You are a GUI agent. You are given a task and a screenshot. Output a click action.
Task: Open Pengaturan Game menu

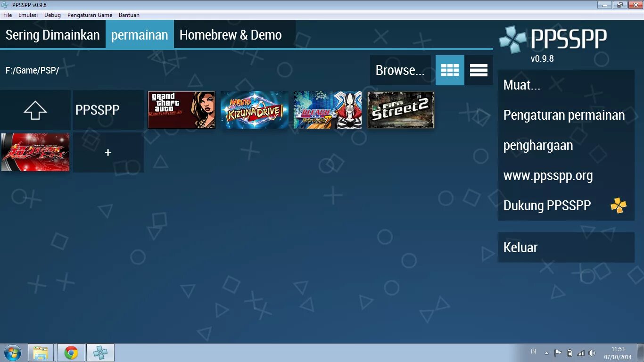pyautogui.click(x=90, y=15)
